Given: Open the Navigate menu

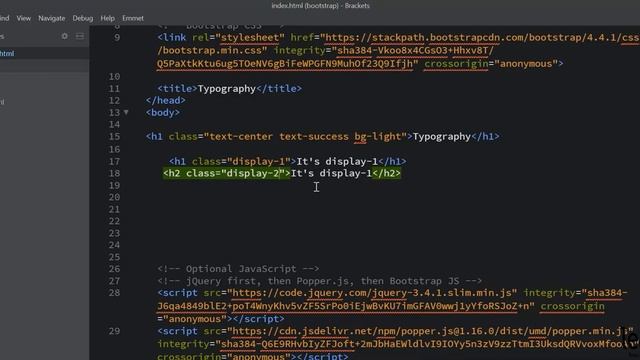Looking at the screenshot, I should point(51,18).
